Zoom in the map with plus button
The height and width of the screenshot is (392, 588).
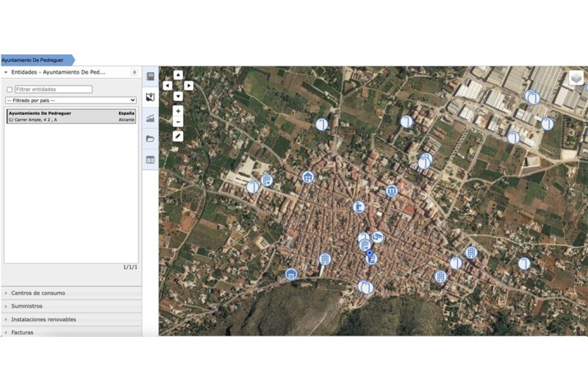click(178, 111)
